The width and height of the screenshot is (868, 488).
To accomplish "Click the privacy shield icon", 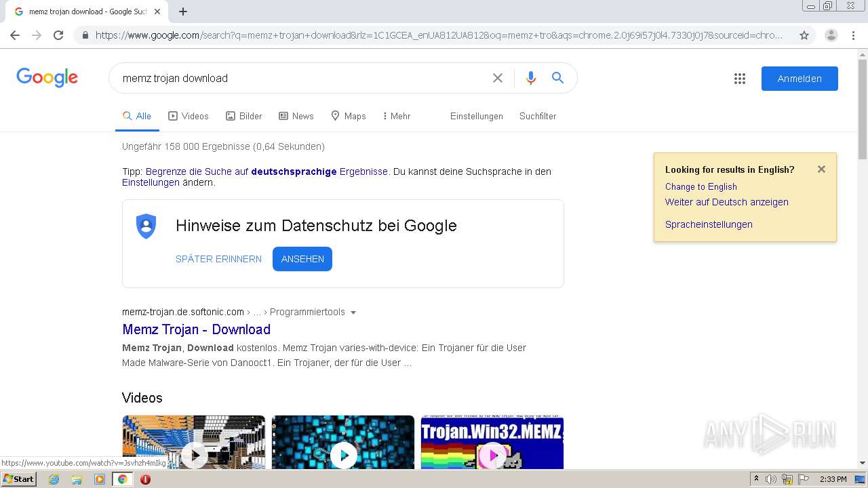I will coord(146,226).
